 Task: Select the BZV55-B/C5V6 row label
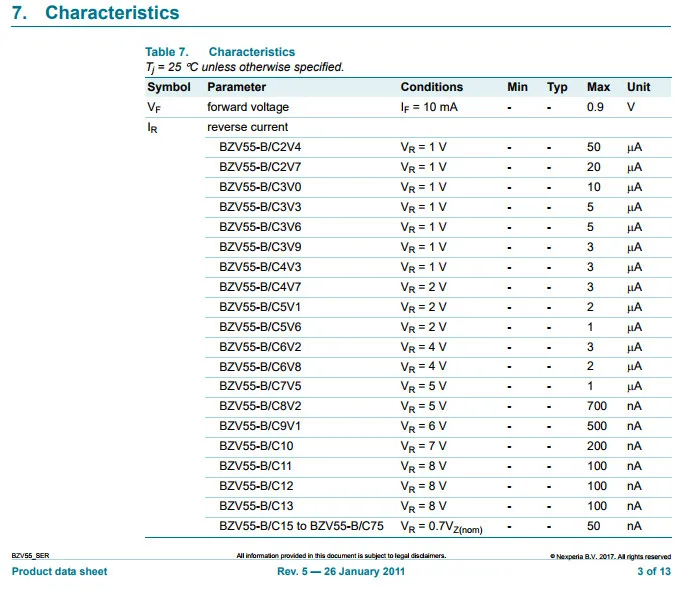click(260, 327)
